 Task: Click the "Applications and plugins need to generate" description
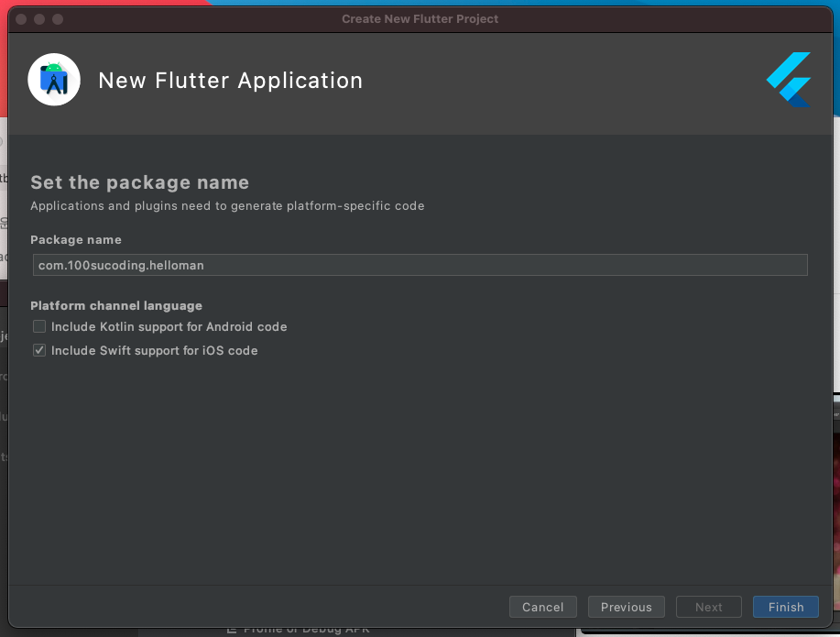[x=228, y=206]
